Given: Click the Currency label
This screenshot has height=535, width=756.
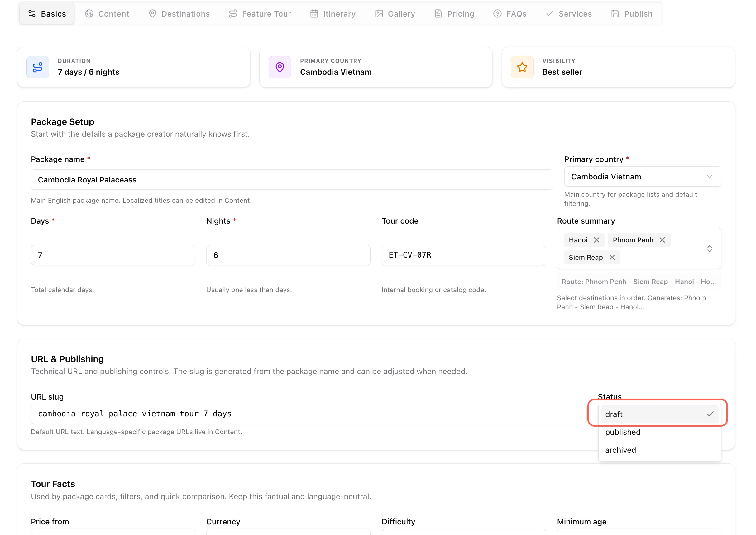Looking at the screenshot, I should click(223, 522).
